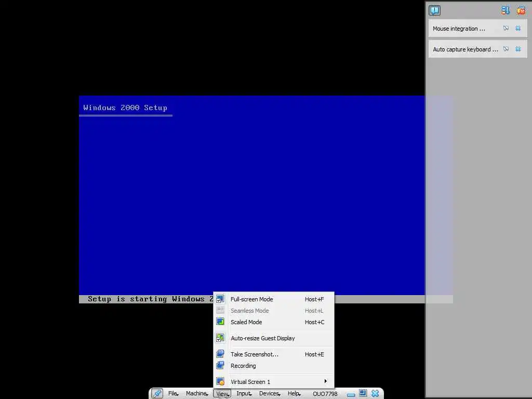532x399 pixels.
Task: Toggle Full-screen Mode in View menu
Action: pyautogui.click(x=274, y=299)
